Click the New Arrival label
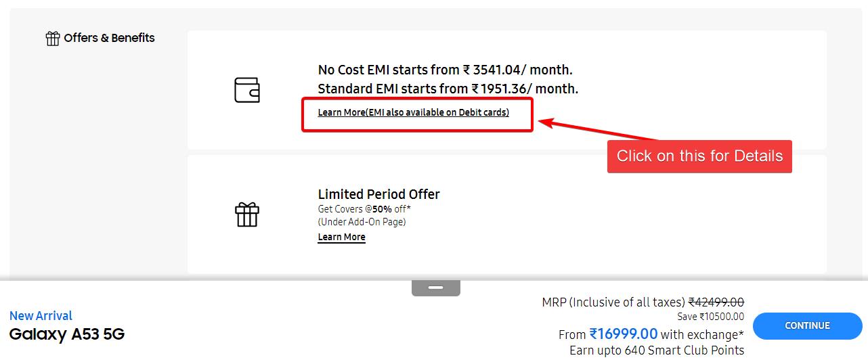Image resolution: width=868 pixels, height=364 pixels. pos(41,315)
